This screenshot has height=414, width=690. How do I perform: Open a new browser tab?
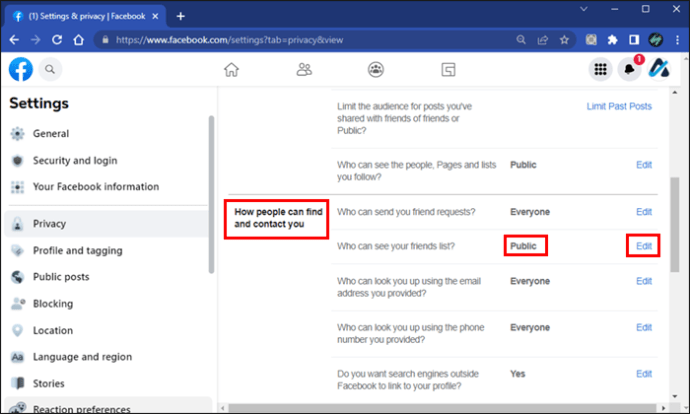click(180, 16)
